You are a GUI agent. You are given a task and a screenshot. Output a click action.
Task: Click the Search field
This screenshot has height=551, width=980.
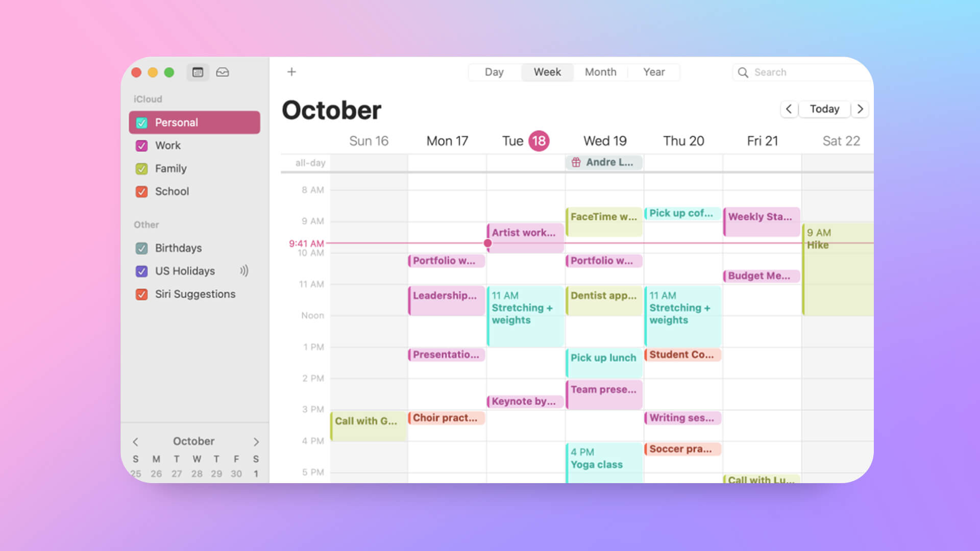pos(802,72)
